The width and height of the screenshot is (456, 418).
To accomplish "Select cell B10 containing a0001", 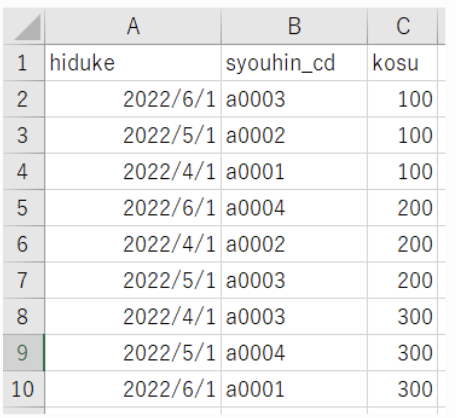I will [294, 389].
